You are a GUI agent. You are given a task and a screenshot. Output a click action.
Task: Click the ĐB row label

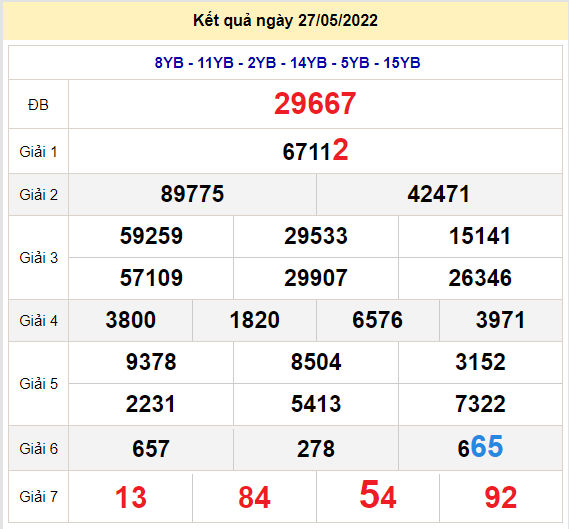pos(38,105)
